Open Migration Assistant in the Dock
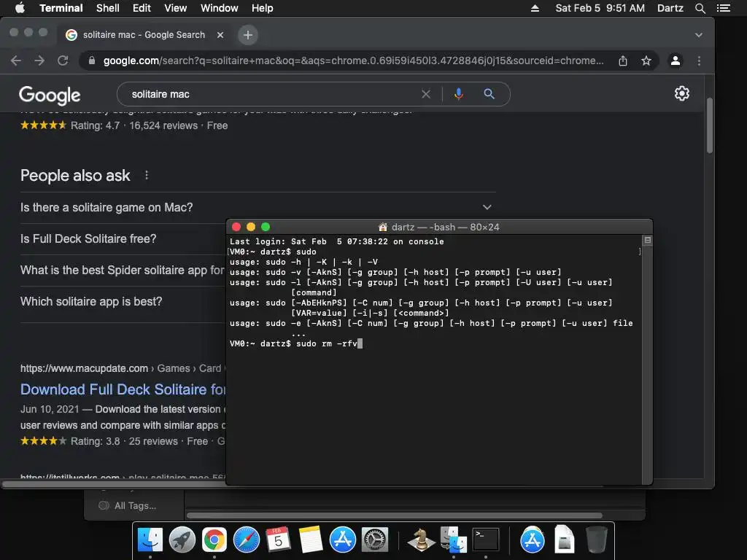Viewport: 747px width, 560px height. 453,540
